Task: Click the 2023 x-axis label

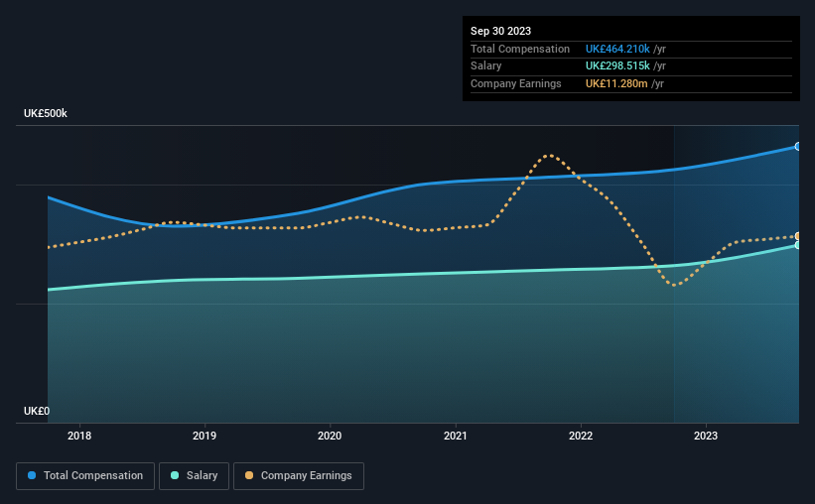Action: tap(706, 436)
